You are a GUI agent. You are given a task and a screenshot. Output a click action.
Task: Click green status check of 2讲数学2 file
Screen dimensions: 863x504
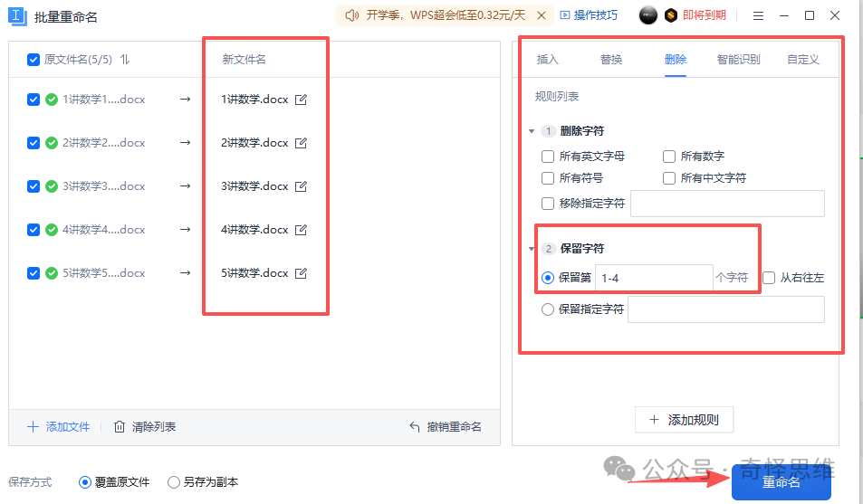pyautogui.click(x=52, y=143)
